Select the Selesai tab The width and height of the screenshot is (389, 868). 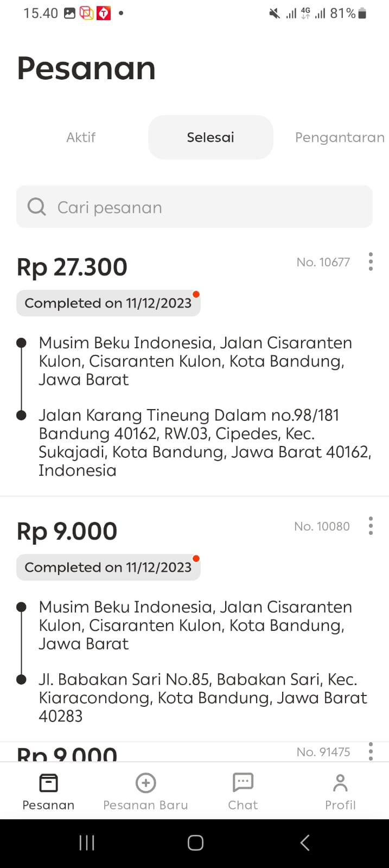click(x=211, y=137)
